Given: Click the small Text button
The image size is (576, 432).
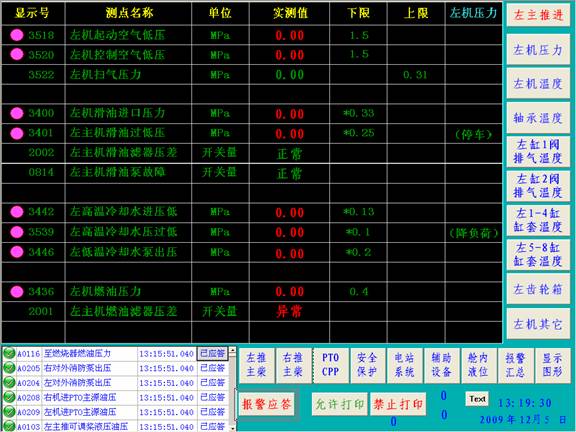Looking at the screenshot, I should (x=478, y=399).
